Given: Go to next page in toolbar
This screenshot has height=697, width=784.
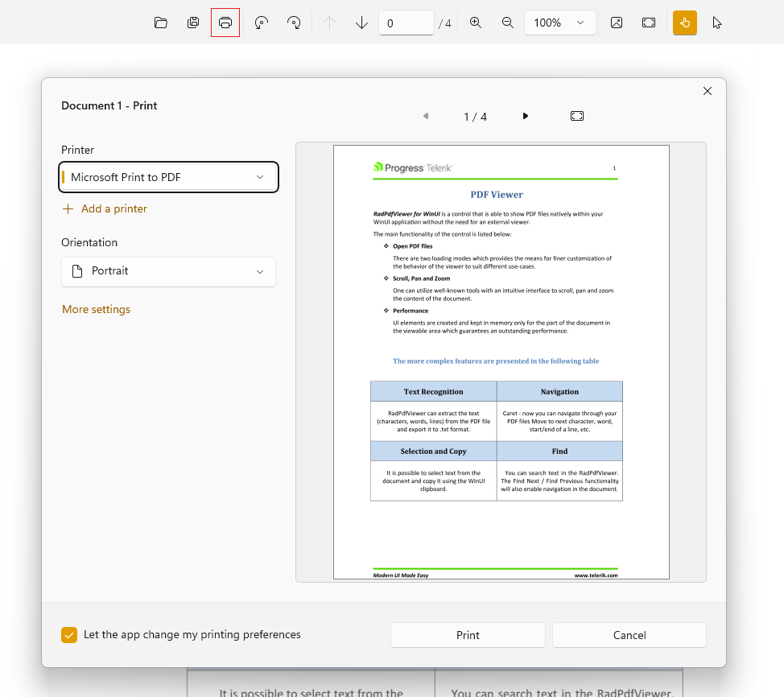Looking at the screenshot, I should pyautogui.click(x=361, y=23).
